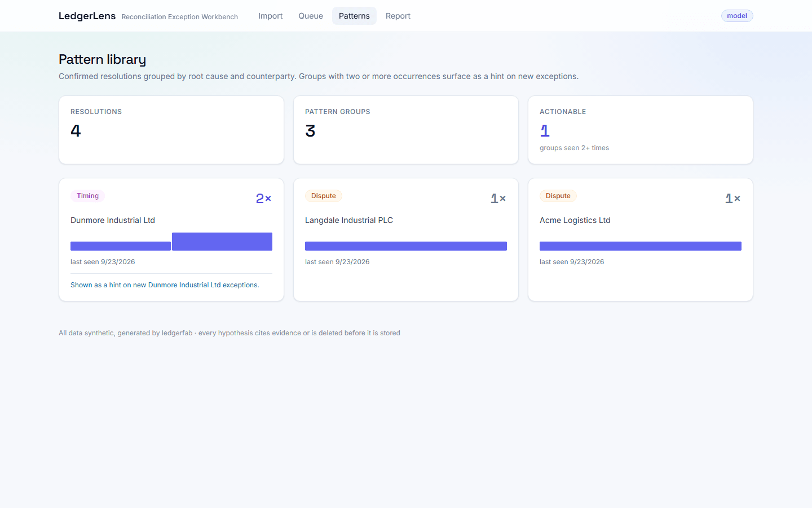812x508 pixels.
Task: Click 'last seen 9/23/2026' on Dunmore card
Action: 103,262
